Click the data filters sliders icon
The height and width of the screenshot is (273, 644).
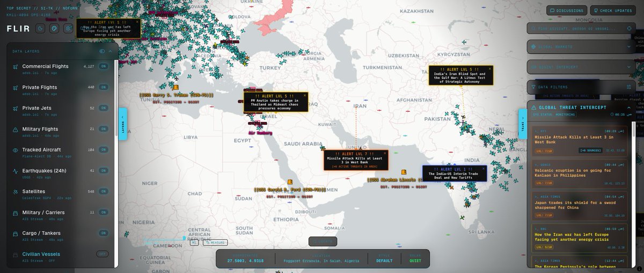(629, 87)
